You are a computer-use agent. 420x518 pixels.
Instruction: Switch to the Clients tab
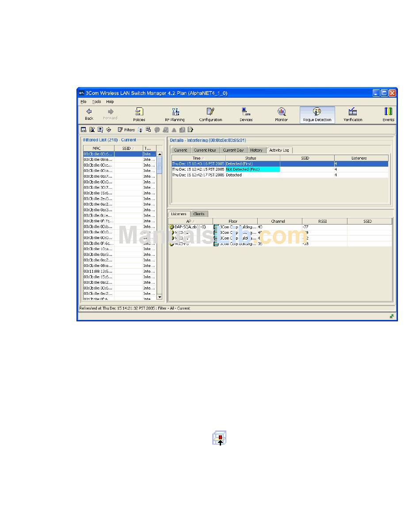199,214
